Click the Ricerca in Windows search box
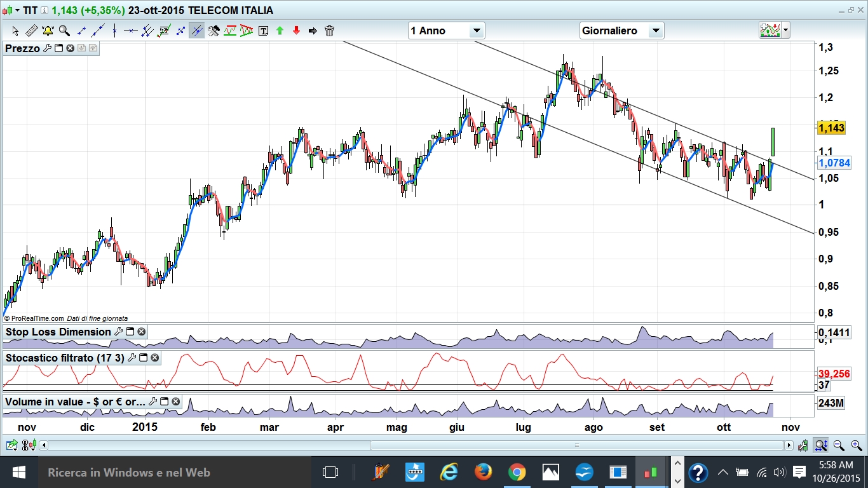 [174, 472]
